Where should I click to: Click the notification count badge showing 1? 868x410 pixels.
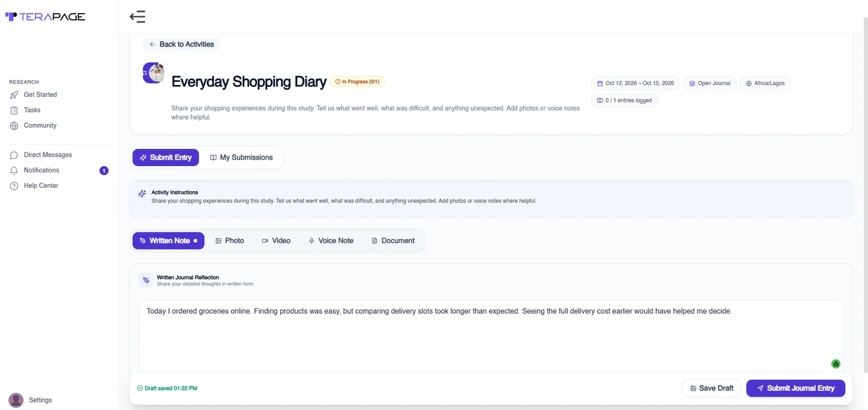point(104,171)
